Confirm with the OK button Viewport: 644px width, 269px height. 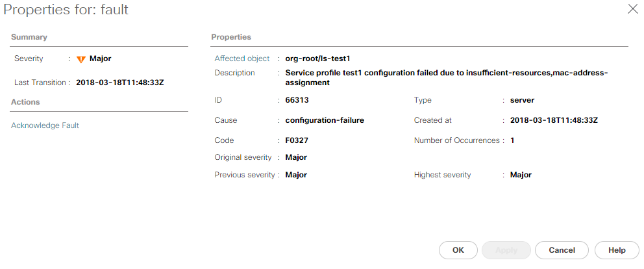click(x=458, y=250)
